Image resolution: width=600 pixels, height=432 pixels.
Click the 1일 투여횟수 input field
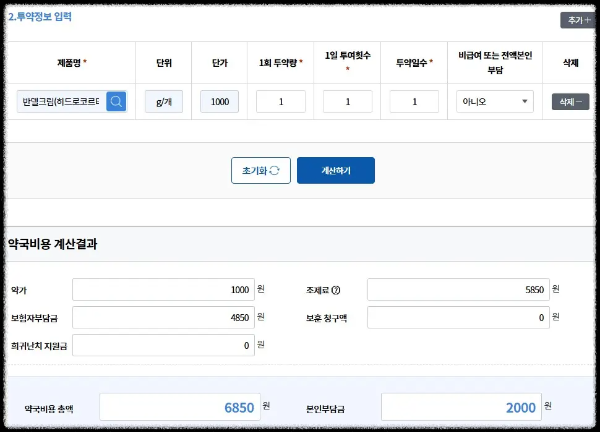[x=347, y=101]
